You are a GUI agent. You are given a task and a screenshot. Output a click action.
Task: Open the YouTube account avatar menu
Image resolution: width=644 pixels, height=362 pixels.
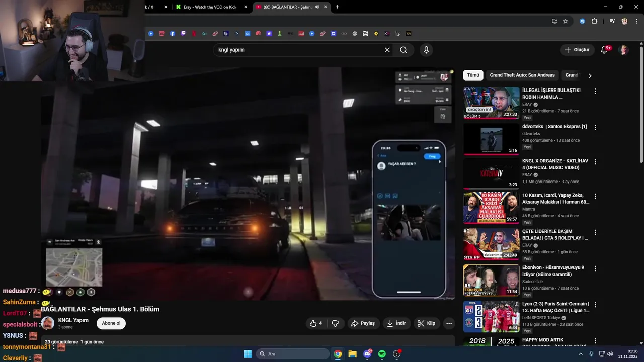[624, 50]
